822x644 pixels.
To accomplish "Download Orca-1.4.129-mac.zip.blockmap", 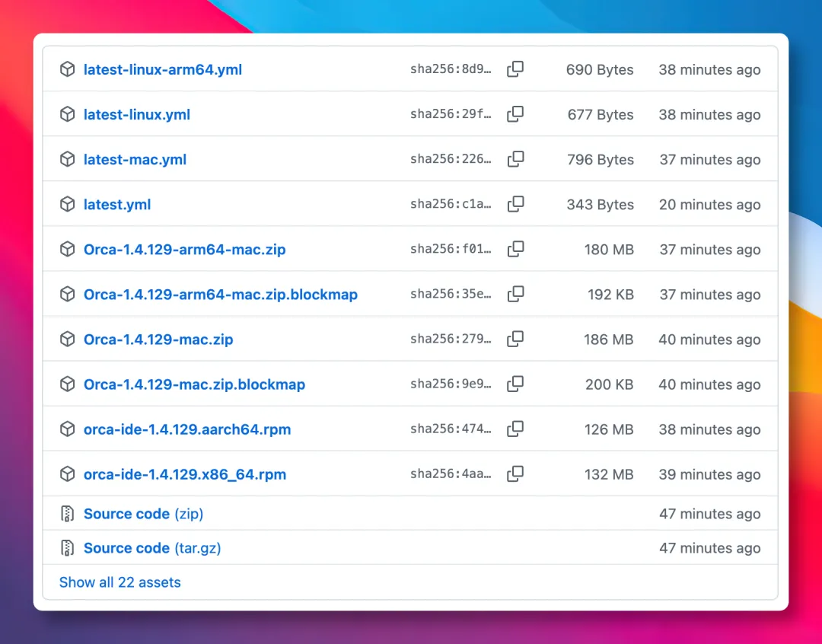I will pyautogui.click(x=194, y=384).
